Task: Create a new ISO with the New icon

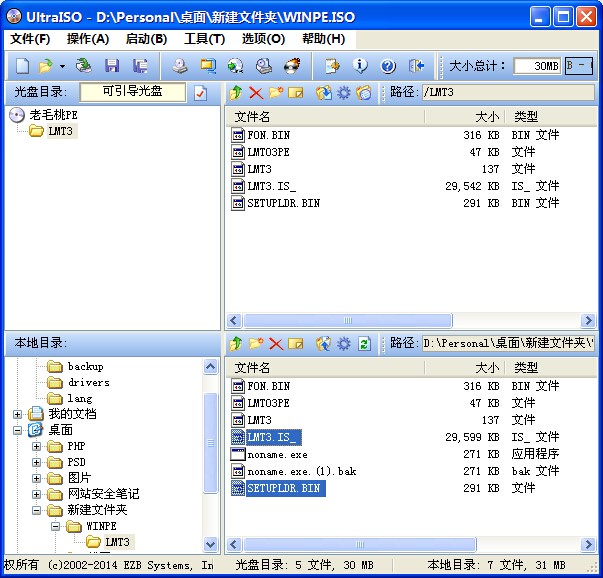Action: point(22,66)
